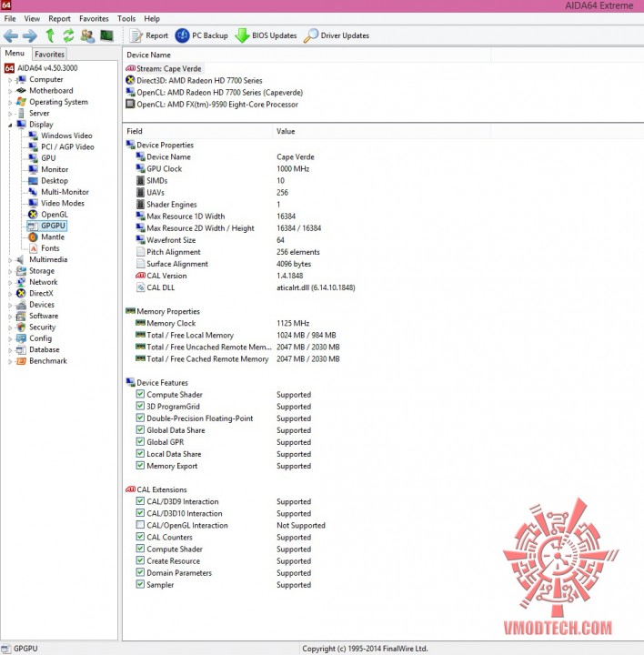Expand the Computer tree node
The height and width of the screenshot is (655, 644).
[x=10, y=80]
